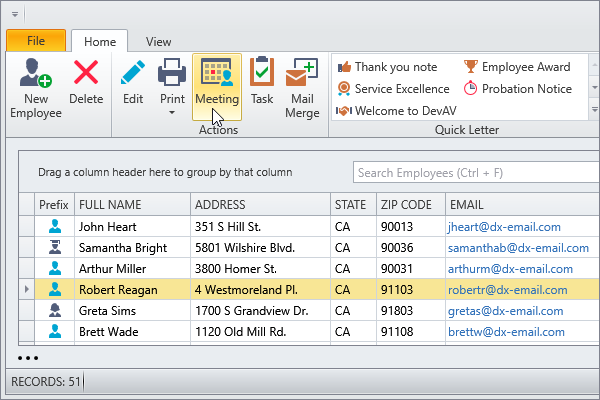Expand the Print dropdown arrow

click(173, 113)
